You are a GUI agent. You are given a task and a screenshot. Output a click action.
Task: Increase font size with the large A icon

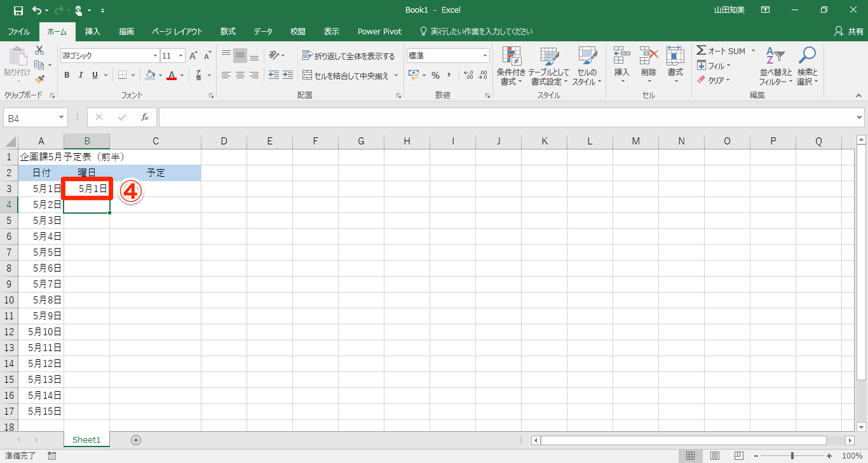point(193,56)
